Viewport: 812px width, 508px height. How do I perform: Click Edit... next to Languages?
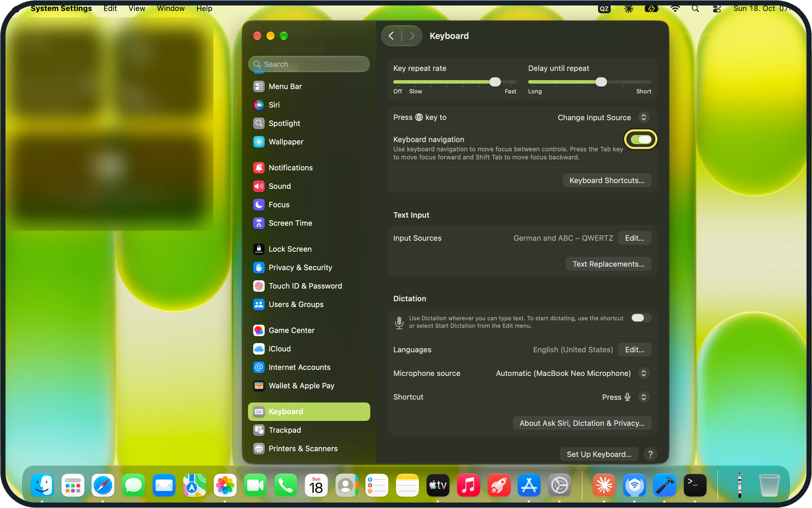[635, 350]
